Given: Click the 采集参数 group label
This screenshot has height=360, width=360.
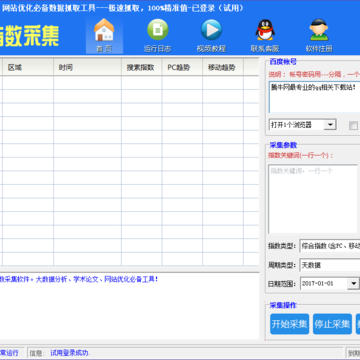Looking at the screenshot, I should tap(283, 145).
